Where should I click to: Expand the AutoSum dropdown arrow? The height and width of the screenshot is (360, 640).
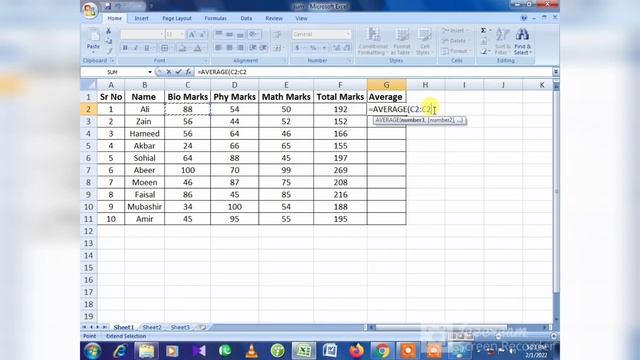pyautogui.click(x=490, y=31)
